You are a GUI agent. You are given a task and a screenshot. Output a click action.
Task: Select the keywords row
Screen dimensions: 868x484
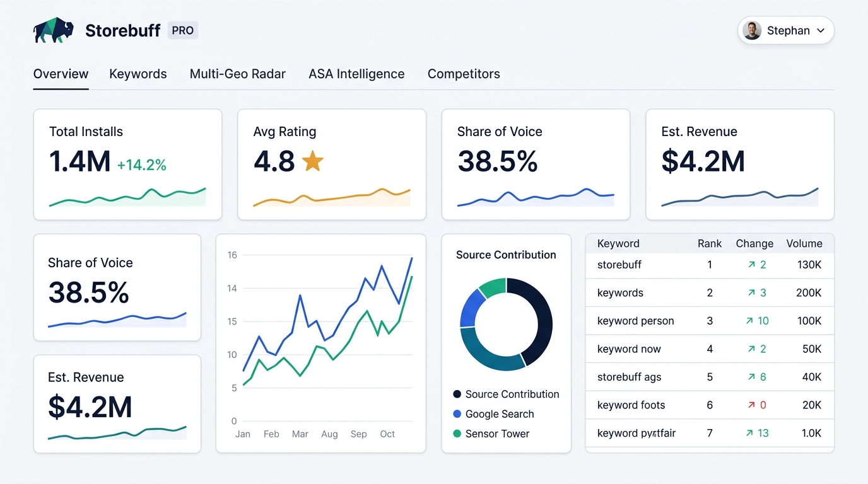710,292
